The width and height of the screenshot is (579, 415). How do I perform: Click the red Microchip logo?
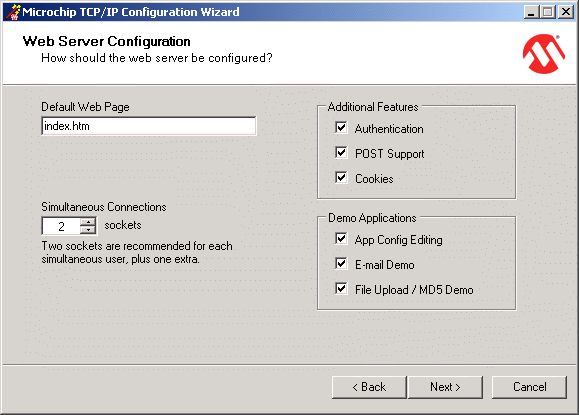[x=544, y=54]
